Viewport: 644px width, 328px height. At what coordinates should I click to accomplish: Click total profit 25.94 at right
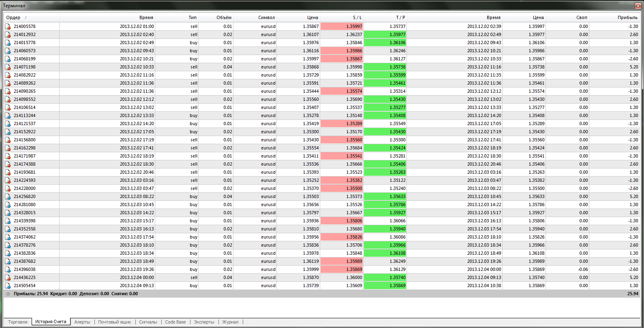(633, 294)
